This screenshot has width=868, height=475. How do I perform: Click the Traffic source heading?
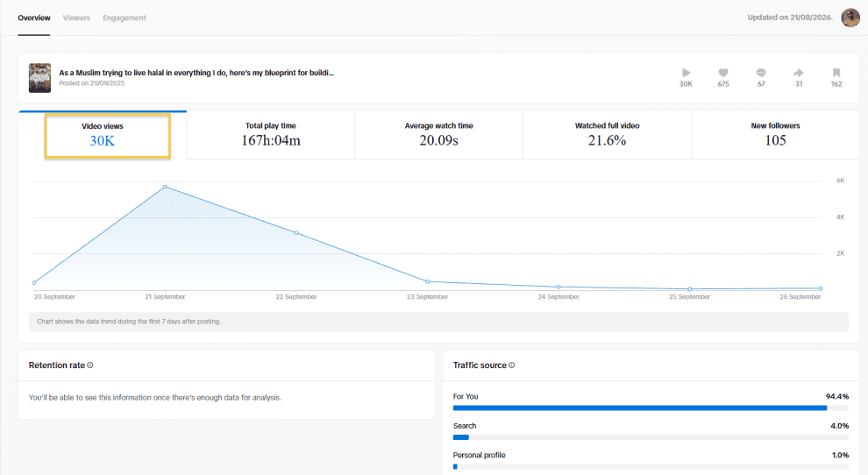pyautogui.click(x=480, y=365)
